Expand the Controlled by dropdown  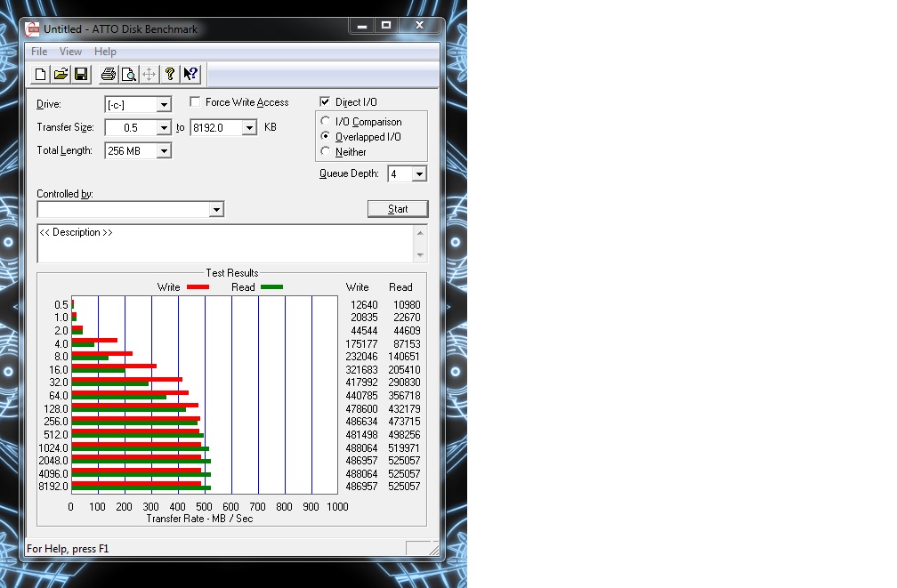215,209
